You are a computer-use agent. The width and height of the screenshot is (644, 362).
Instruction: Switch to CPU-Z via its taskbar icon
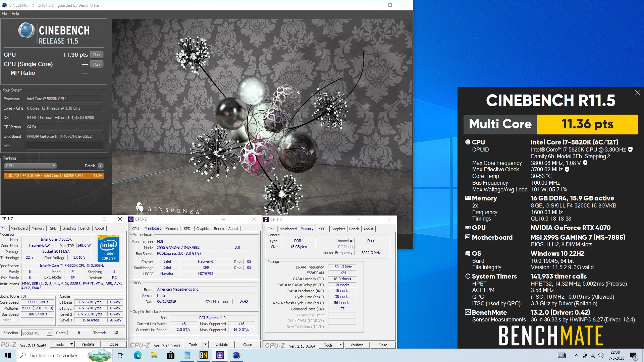coord(220,355)
